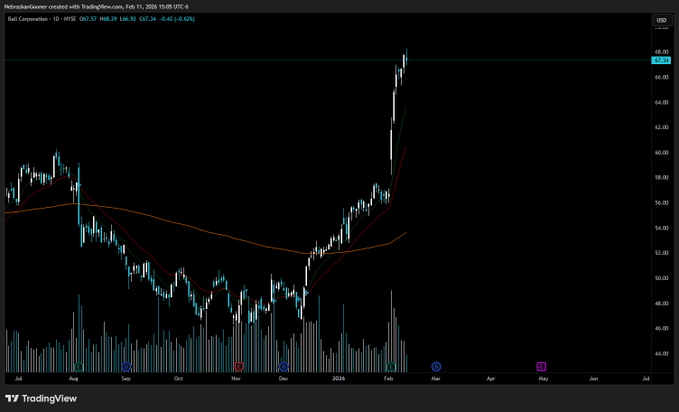This screenshot has width=679, height=412.
Task: Click the TradingView logo
Action: 40,398
